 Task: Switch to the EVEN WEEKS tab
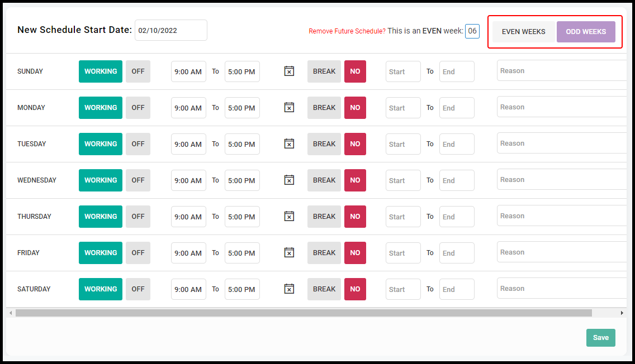(x=523, y=32)
